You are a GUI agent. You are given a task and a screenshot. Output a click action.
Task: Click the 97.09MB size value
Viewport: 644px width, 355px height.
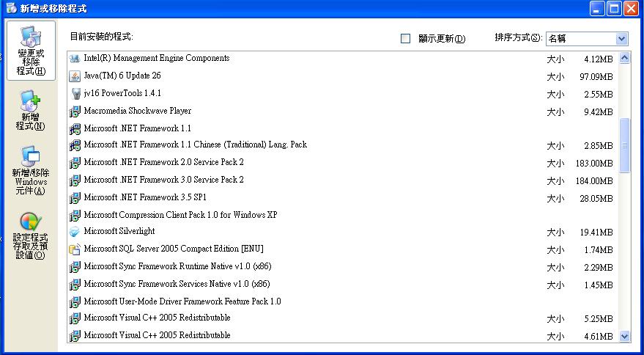pyautogui.click(x=596, y=77)
